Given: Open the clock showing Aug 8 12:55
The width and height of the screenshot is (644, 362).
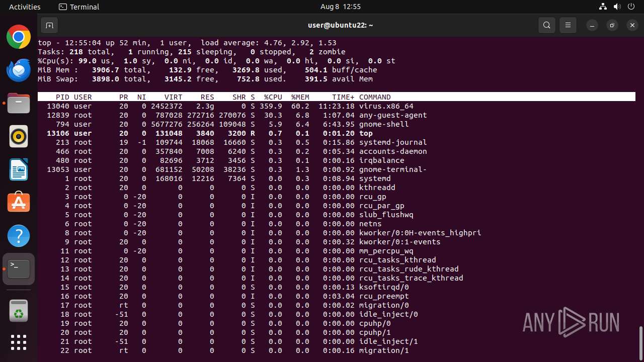Looking at the screenshot, I should point(341,7).
